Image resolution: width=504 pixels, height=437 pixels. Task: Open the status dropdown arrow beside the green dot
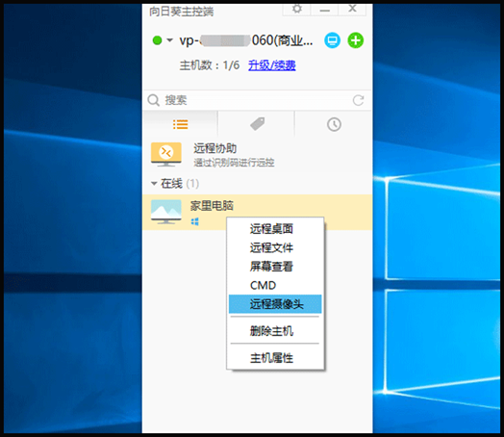[169, 40]
